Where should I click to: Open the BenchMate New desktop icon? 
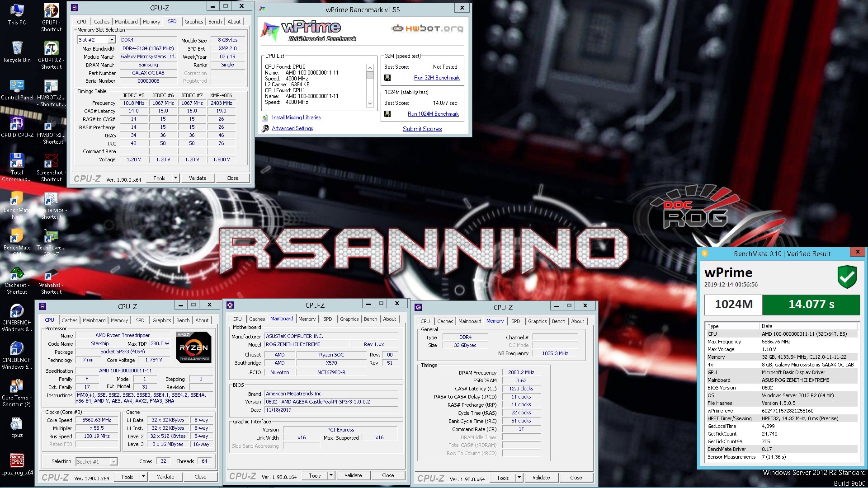coord(17,205)
